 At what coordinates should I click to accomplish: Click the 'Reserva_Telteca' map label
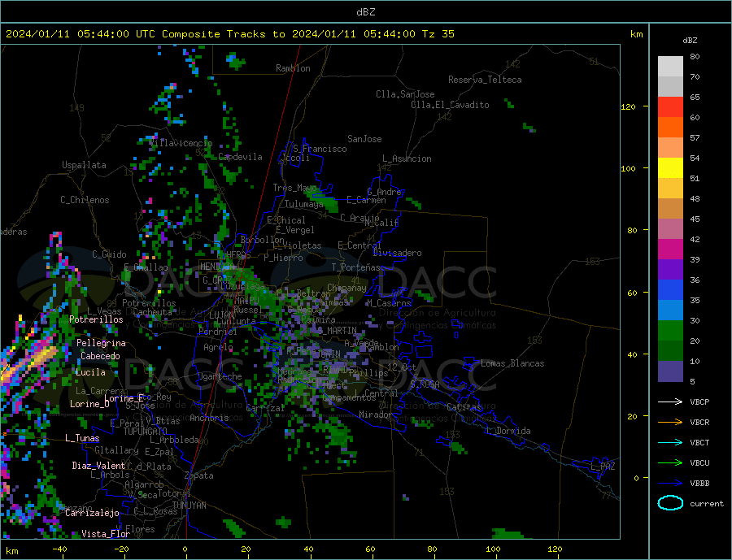[x=485, y=80]
